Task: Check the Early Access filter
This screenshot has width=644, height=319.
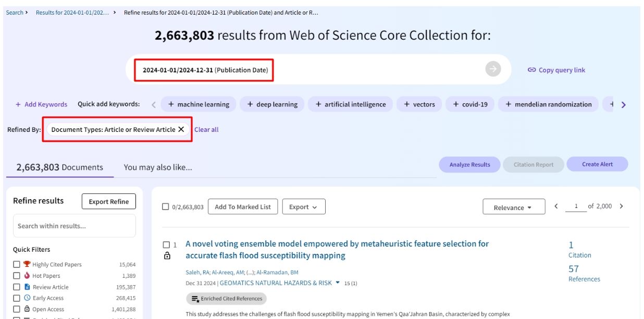Action: (x=17, y=298)
